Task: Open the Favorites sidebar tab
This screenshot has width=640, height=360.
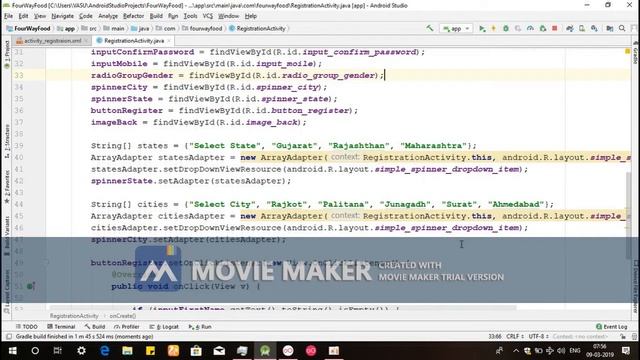Action: coord(7,187)
